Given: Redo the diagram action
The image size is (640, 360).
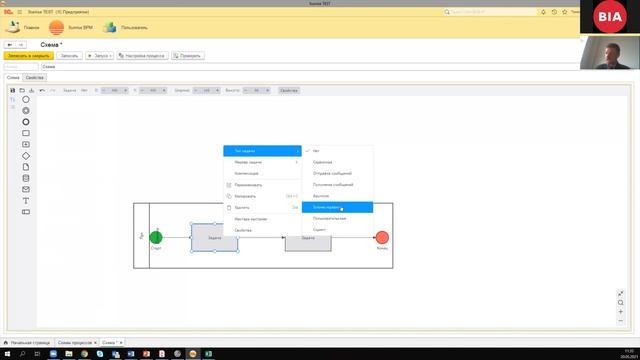Looking at the screenshot, I should coord(53,90).
